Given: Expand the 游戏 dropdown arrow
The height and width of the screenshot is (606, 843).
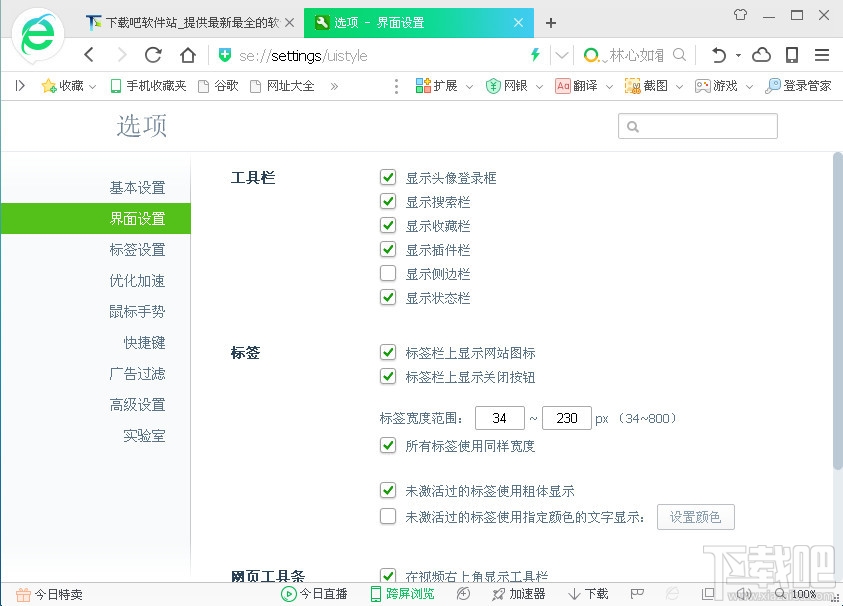Looking at the screenshot, I should point(749,87).
